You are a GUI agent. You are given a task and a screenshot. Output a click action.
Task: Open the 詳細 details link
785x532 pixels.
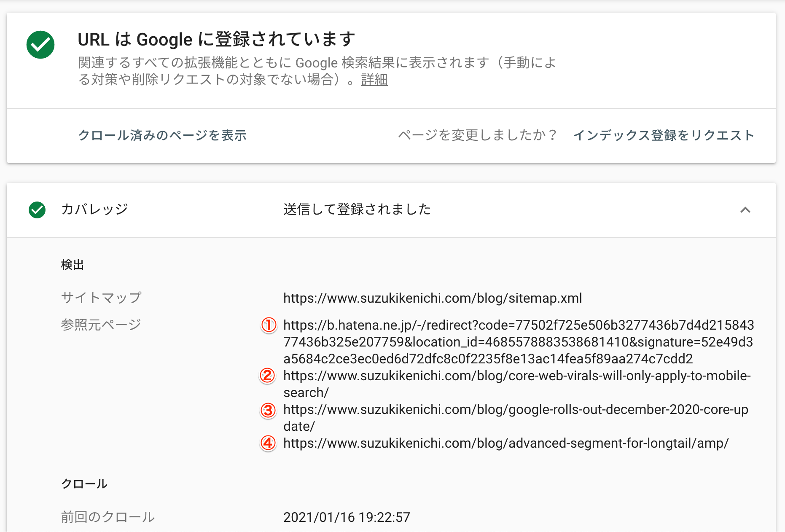[x=374, y=80]
